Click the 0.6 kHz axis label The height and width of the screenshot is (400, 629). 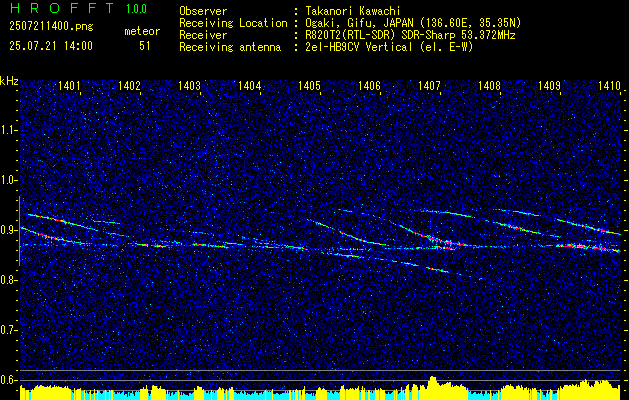coord(8,380)
